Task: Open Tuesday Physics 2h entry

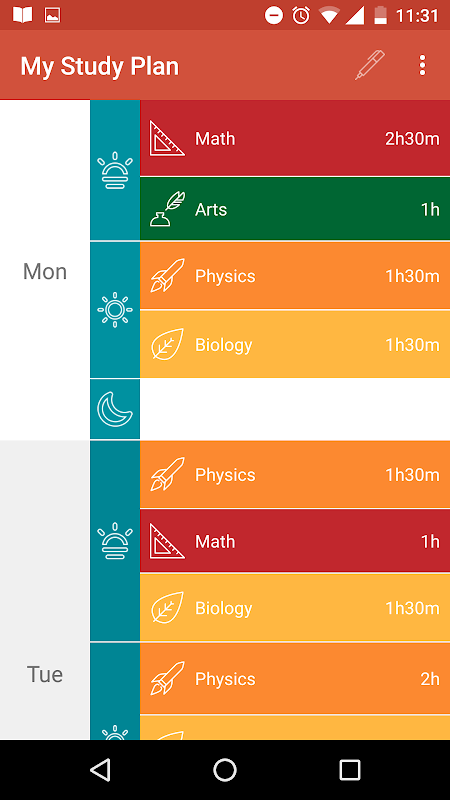Action: click(295, 679)
